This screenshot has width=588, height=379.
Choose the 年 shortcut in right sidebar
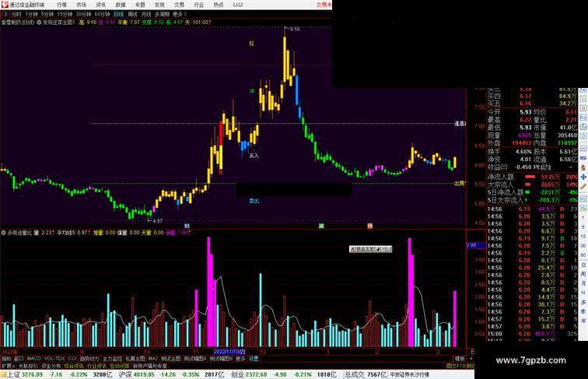click(583, 321)
